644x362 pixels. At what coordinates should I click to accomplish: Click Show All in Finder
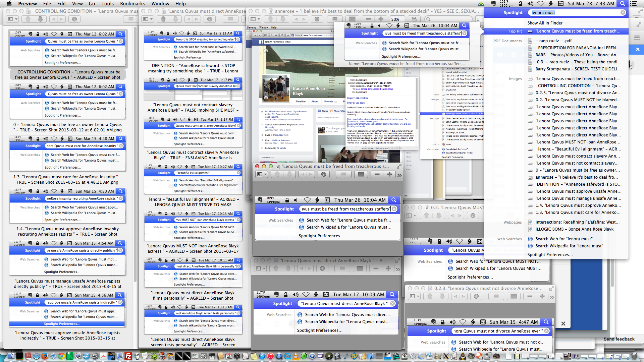click(x=545, y=23)
